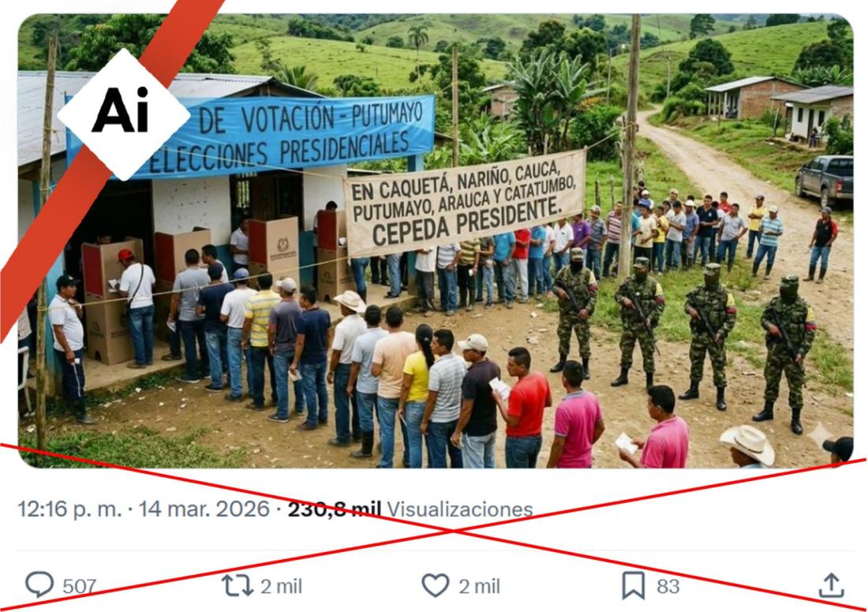Click the gray pickup truck in the image
The height and width of the screenshot is (612, 868).
click(825, 179)
